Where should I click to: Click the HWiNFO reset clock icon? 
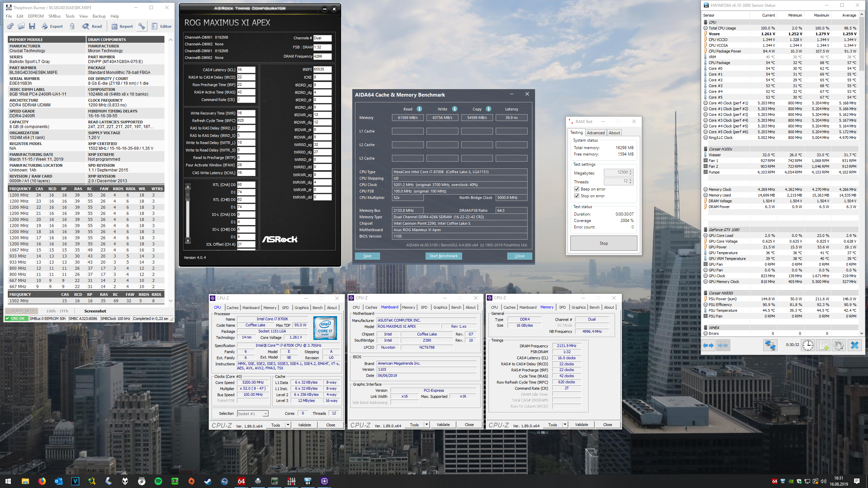[808, 345]
